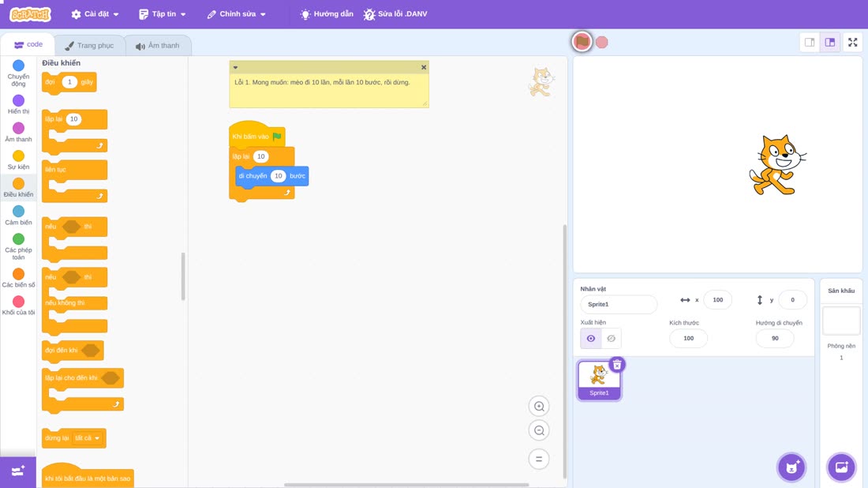Open the add extension button
The width and height of the screenshot is (868, 488).
click(x=17, y=471)
